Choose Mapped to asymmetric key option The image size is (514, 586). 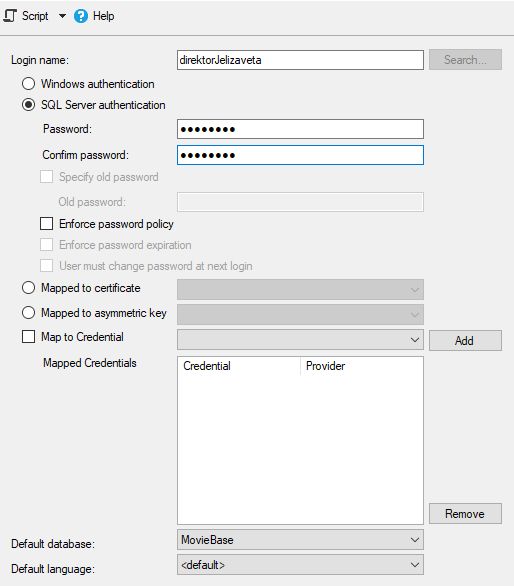(28, 313)
